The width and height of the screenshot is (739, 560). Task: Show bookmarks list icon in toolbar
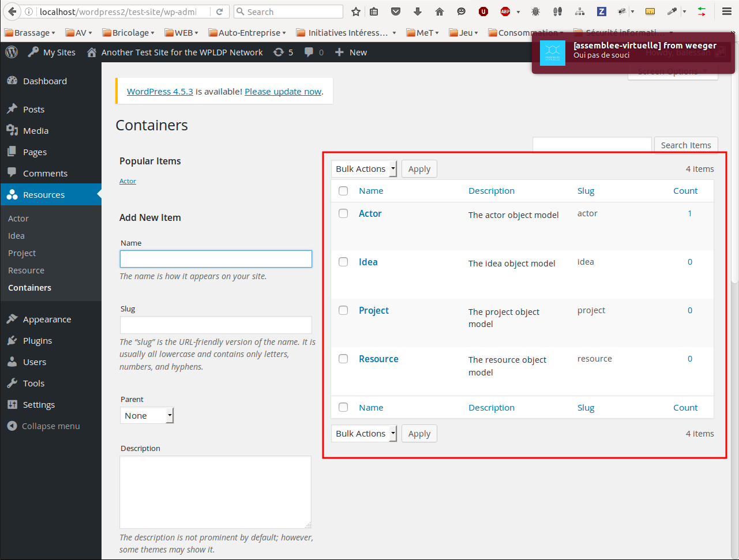(374, 12)
